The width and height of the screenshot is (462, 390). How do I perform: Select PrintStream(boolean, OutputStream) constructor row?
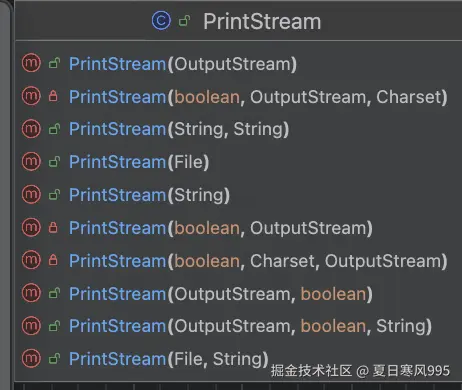tap(238, 228)
